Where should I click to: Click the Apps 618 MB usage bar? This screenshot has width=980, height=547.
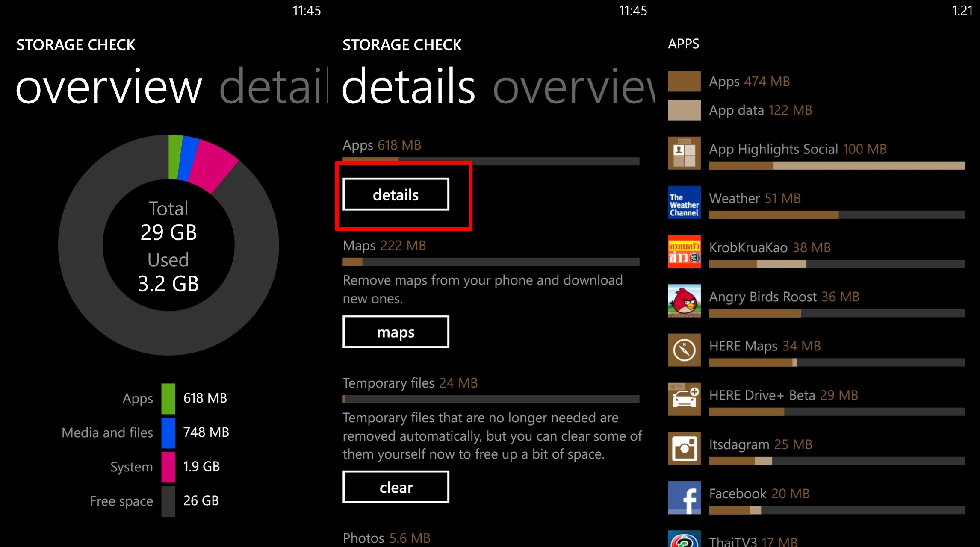click(491, 161)
